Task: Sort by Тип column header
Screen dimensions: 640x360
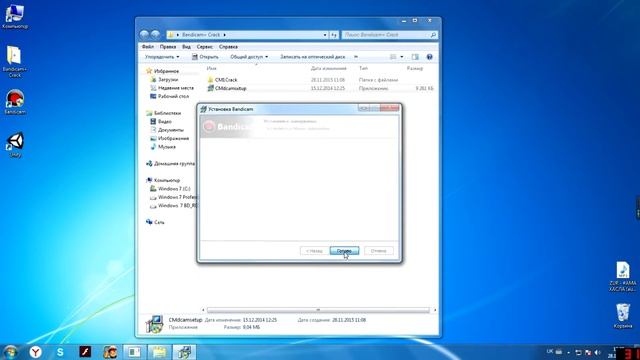Action: [x=363, y=69]
